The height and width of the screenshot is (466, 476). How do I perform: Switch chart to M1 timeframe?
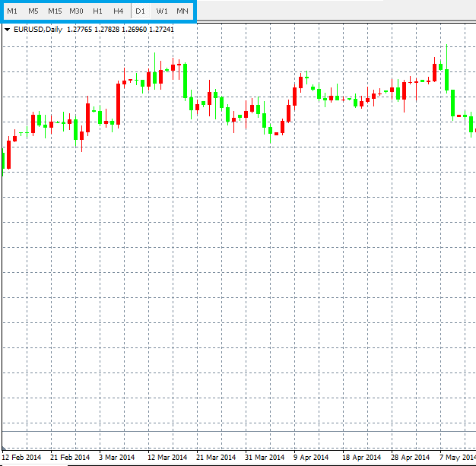click(12, 11)
